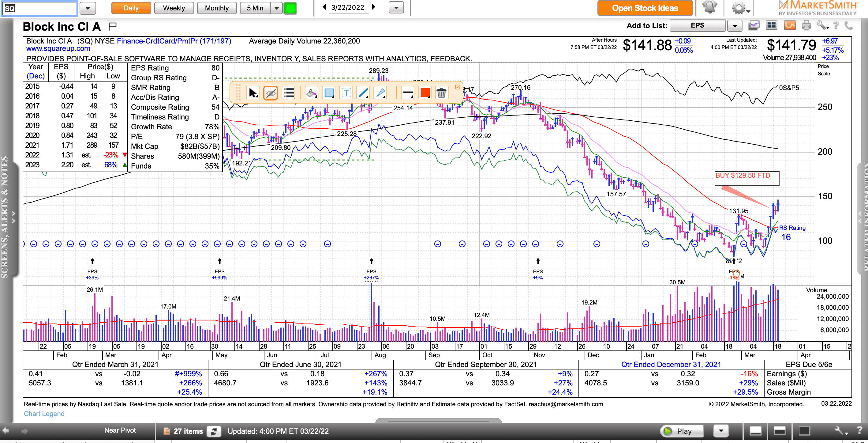Screen dimensions: 868x443
Task: Open line thickness selector in drawing toolbar
Action: point(408,93)
